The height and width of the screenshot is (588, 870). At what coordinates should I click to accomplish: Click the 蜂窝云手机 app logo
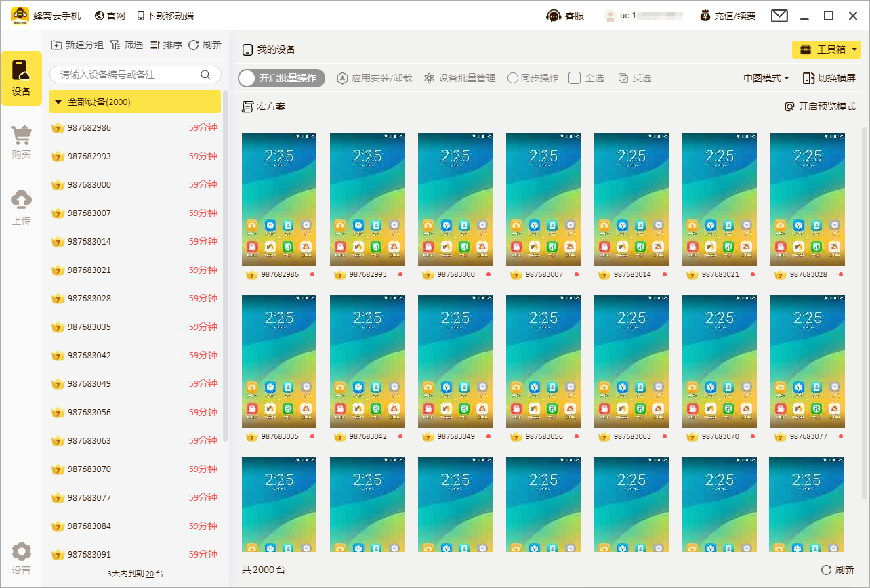pyautogui.click(x=20, y=16)
